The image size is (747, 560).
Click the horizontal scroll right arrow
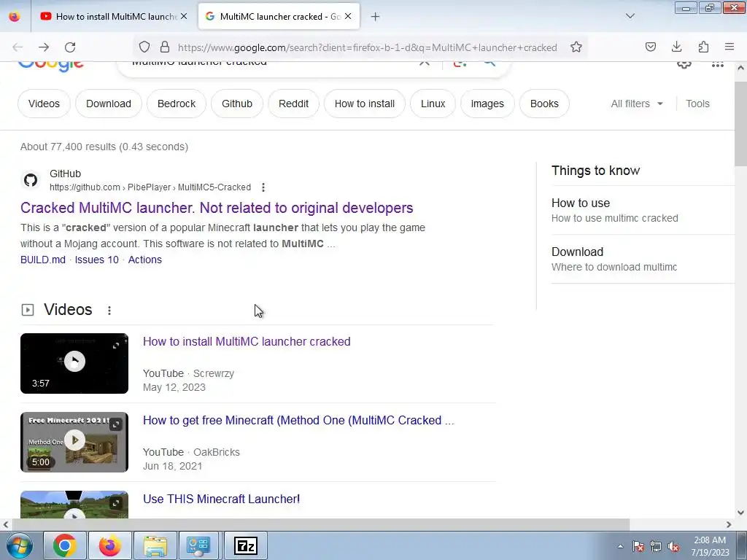tap(729, 524)
